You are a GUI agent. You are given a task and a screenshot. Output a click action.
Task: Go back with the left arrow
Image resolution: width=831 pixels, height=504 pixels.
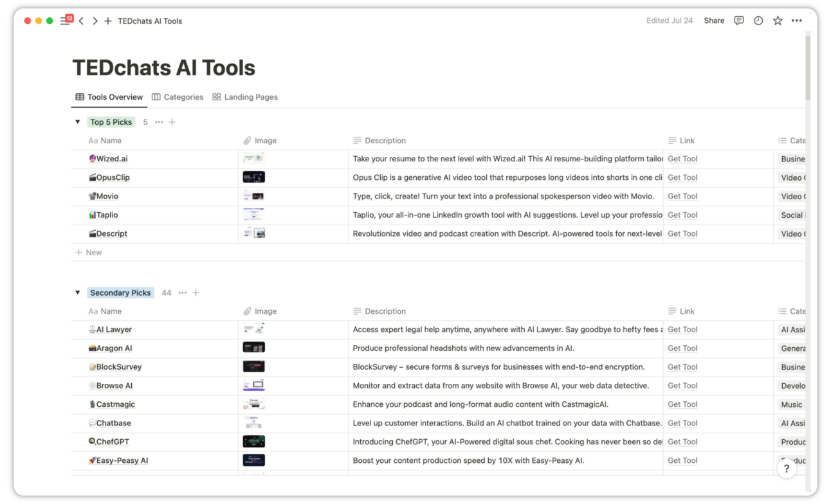[81, 21]
